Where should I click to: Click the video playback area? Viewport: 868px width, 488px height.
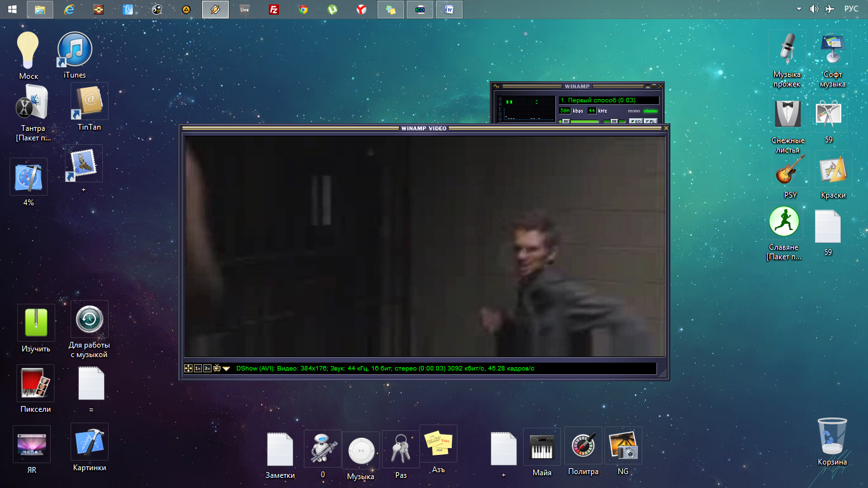[x=424, y=246]
